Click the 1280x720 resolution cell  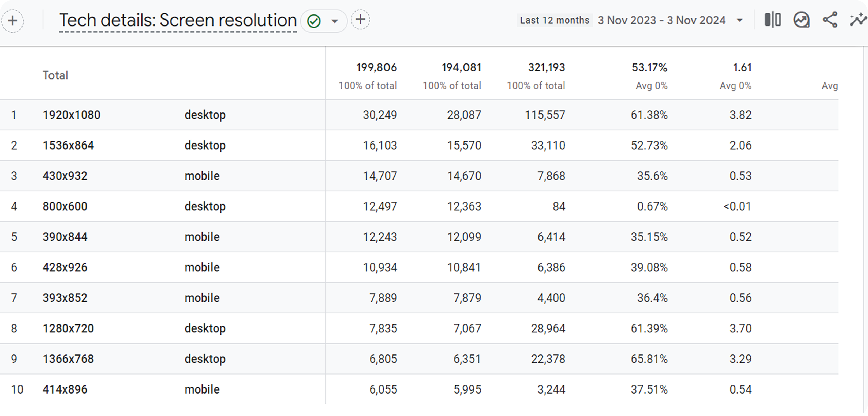tap(68, 328)
